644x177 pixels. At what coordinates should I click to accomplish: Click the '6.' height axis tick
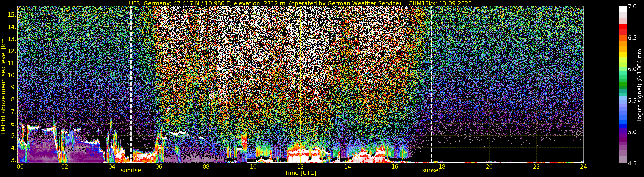point(14,124)
